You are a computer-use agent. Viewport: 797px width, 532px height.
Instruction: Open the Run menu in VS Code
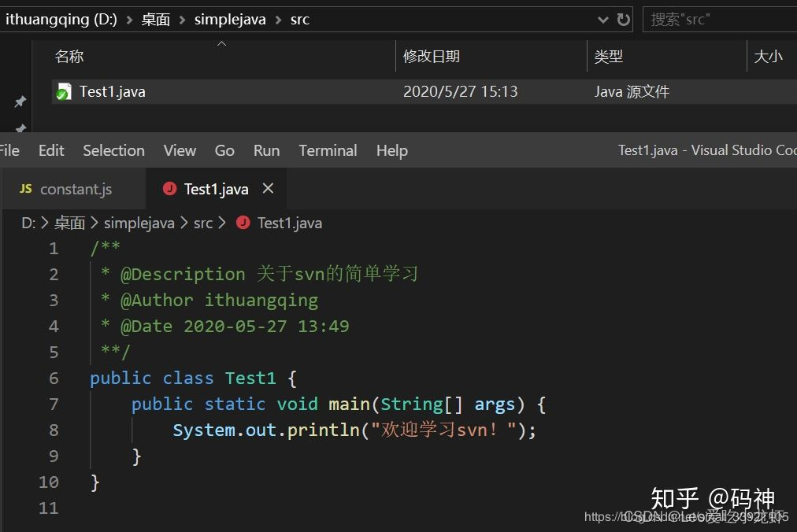[266, 150]
